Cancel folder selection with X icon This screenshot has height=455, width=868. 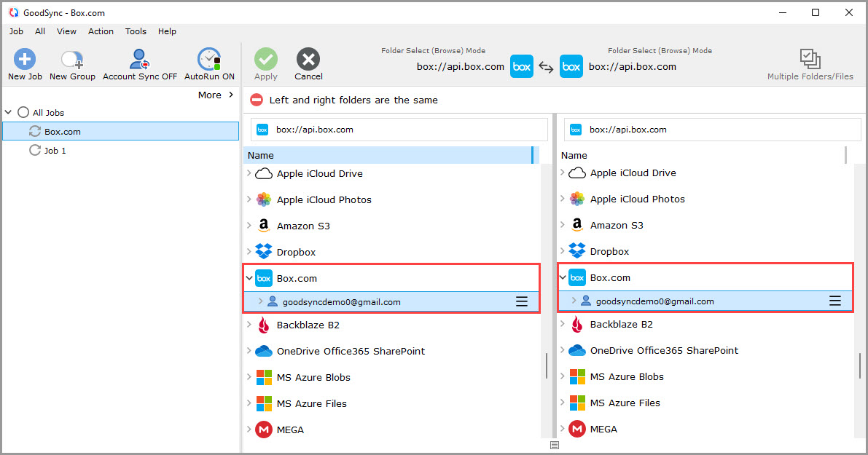click(308, 59)
